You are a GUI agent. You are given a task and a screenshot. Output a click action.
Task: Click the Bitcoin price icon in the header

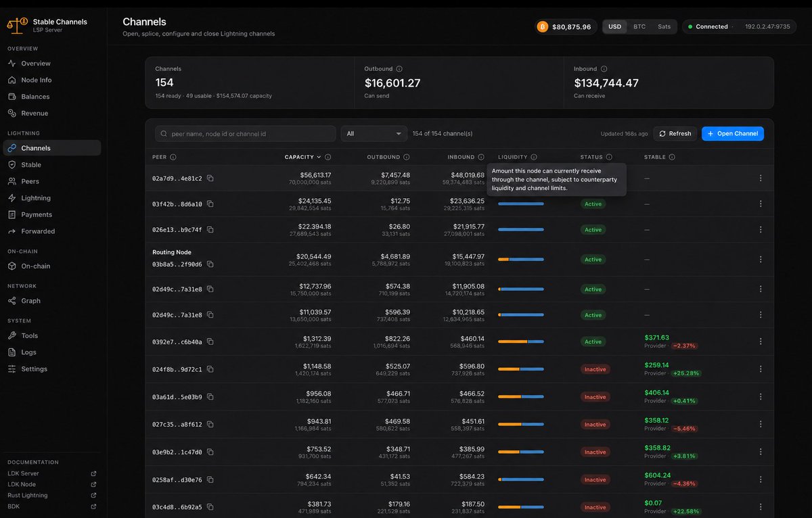pyautogui.click(x=543, y=27)
